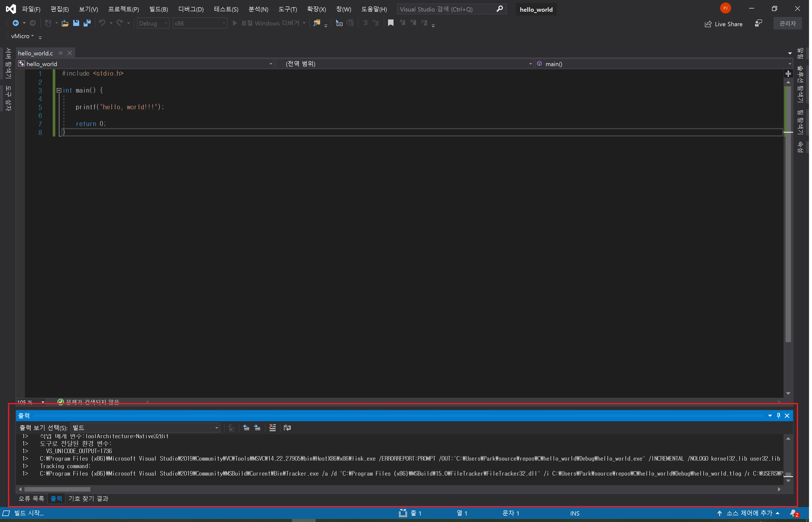
Task: Click the Output panel horizontal scrollbar thumb
Action: coord(57,489)
